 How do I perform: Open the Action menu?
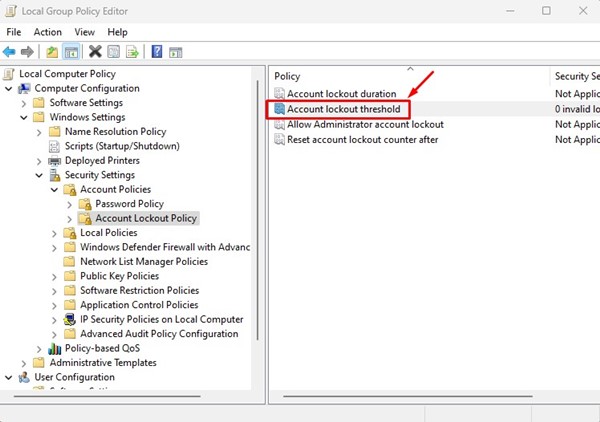coord(47,32)
